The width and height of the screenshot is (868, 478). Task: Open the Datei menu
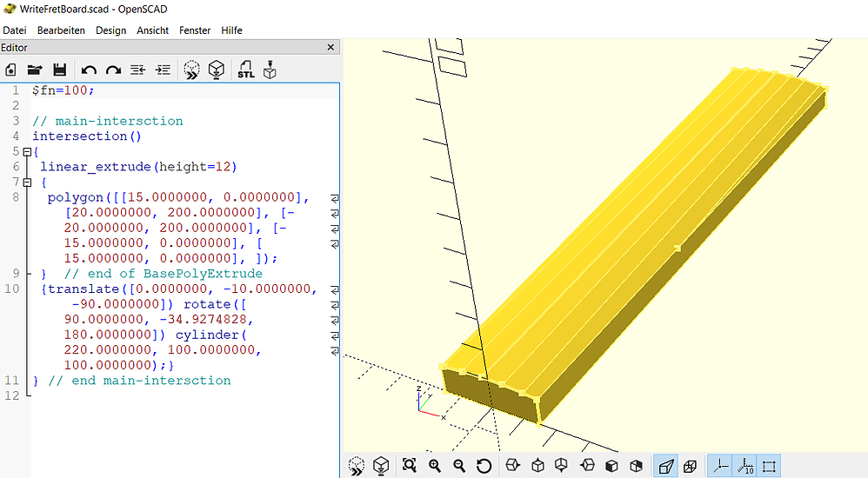pyautogui.click(x=15, y=30)
